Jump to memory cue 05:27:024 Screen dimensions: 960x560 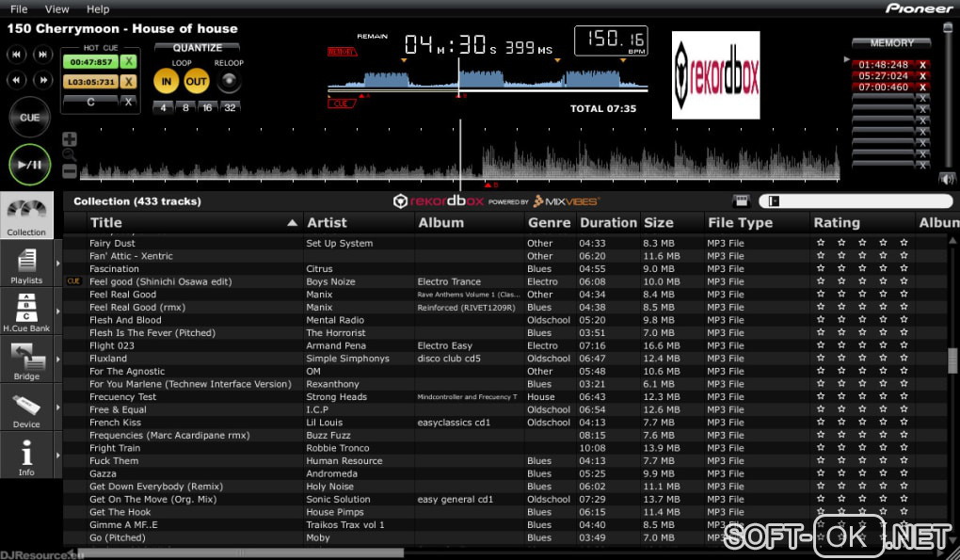coord(883,76)
